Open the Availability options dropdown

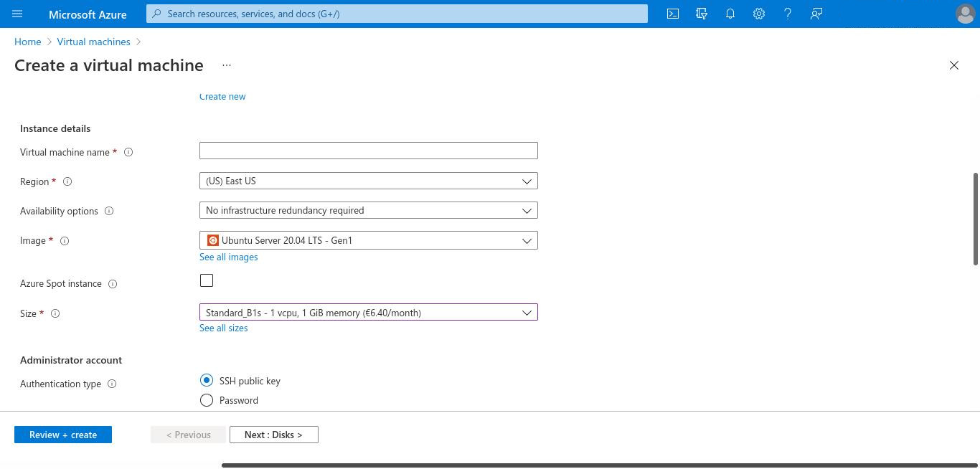point(369,210)
